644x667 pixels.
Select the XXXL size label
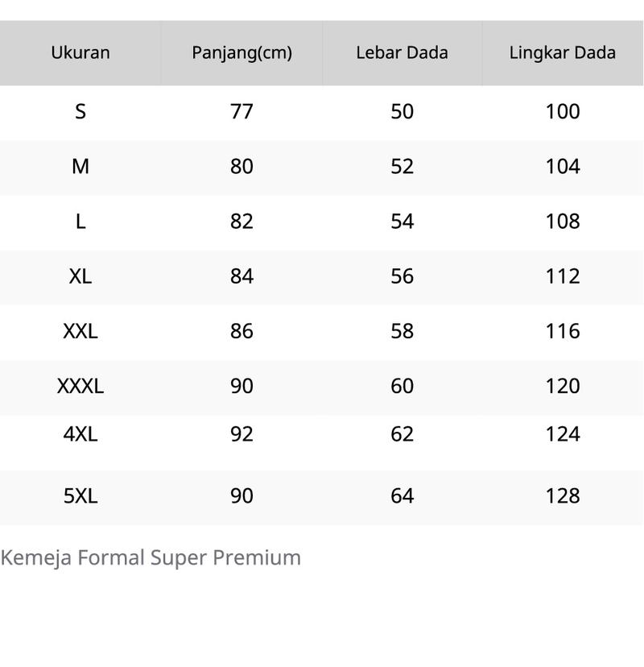tap(80, 386)
